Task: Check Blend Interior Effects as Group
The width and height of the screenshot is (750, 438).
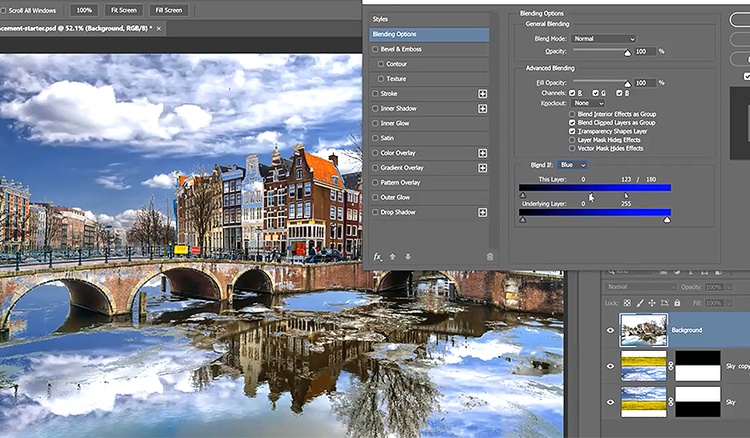Action: coord(572,114)
